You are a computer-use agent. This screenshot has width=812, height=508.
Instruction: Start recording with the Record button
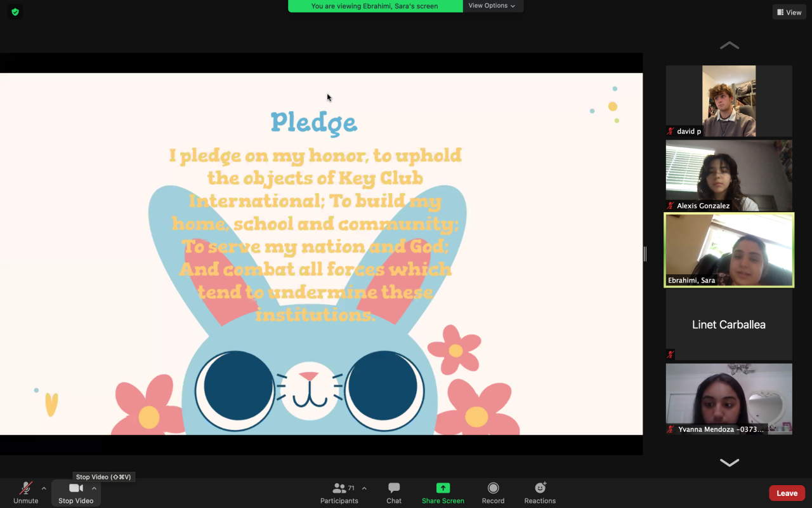coord(493,493)
